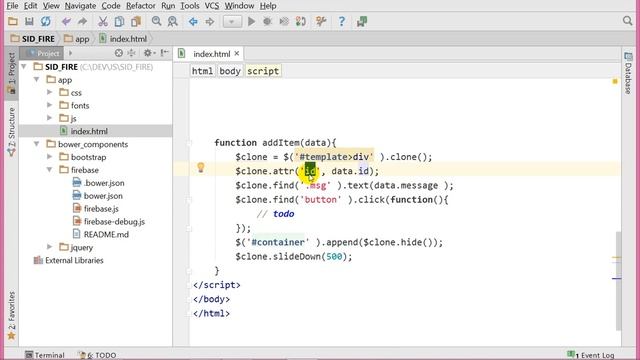Click the Paste clipboard icon
This screenshot has height=360, width=640.
click(136, 21)
